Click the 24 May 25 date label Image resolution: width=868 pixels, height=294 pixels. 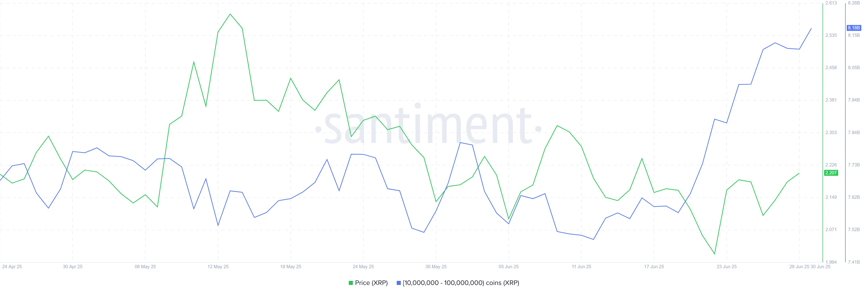pos(363,267)
